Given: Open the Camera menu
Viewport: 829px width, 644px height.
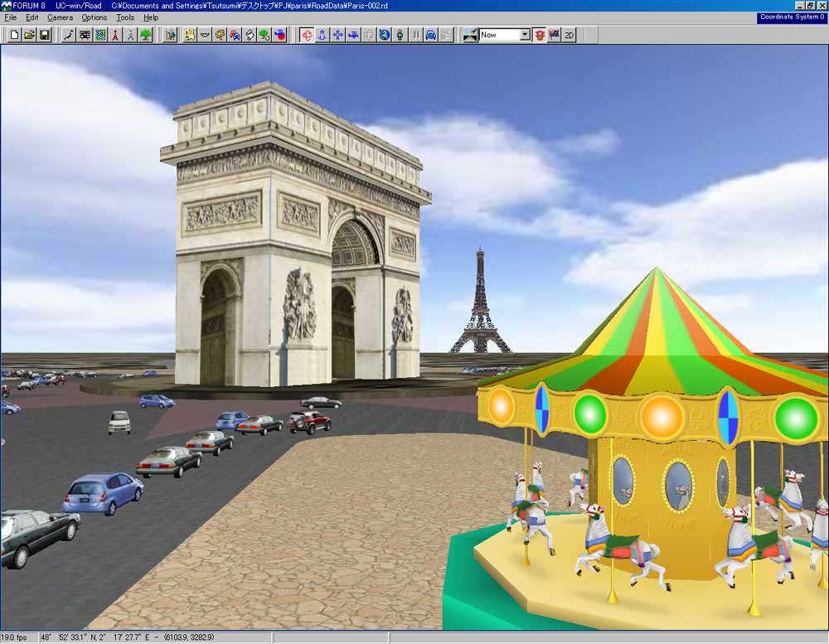Looking at the screenshot, I should pyautogui.click(x=60, y=17).
